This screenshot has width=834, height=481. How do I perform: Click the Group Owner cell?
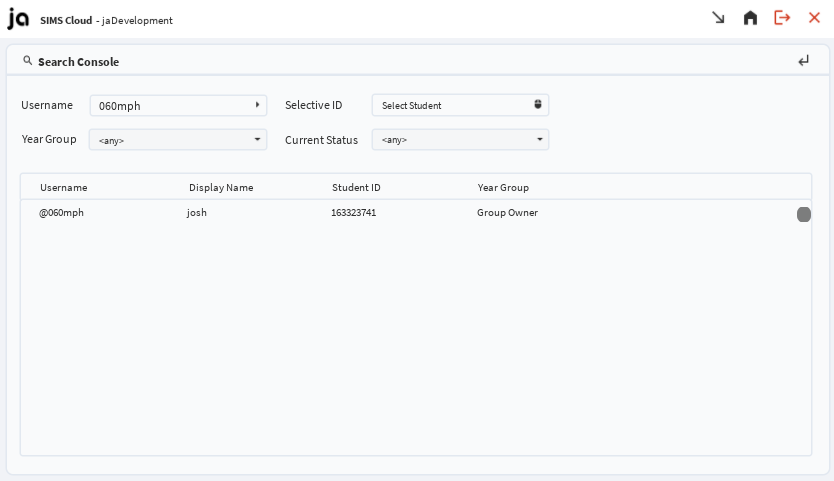click(x=507, y=212)
